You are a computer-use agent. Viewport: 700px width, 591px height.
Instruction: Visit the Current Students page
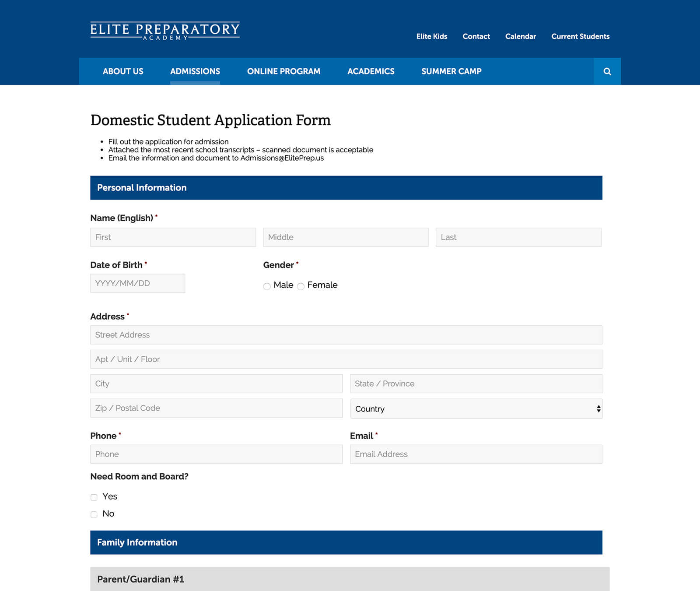point(580,36)
